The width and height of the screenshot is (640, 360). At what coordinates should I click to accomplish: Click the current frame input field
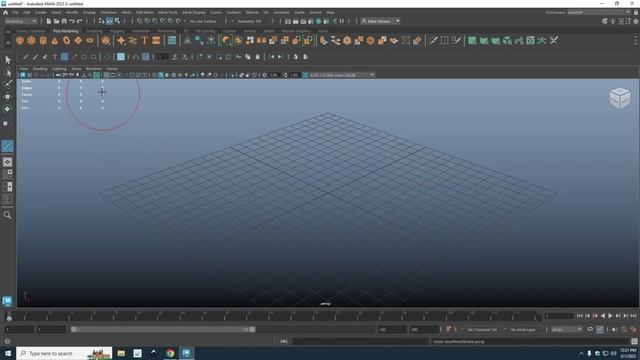point(559,316)
